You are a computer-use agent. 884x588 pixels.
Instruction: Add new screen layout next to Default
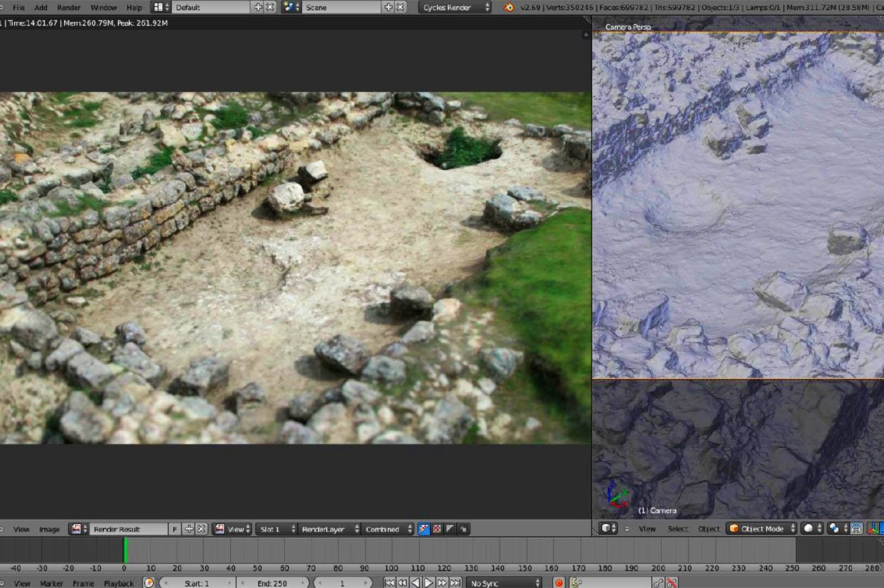(258, 8)
